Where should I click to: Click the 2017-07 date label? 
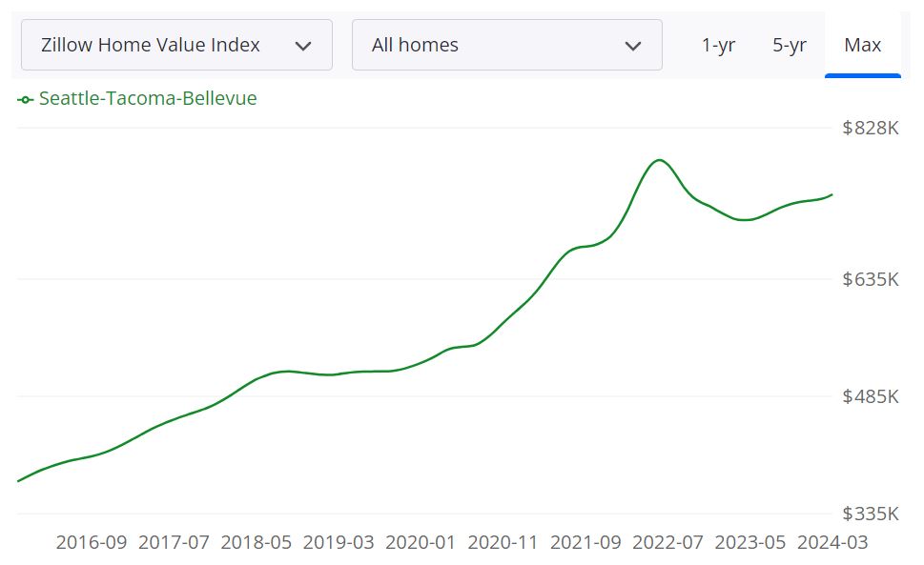point(174,542)
